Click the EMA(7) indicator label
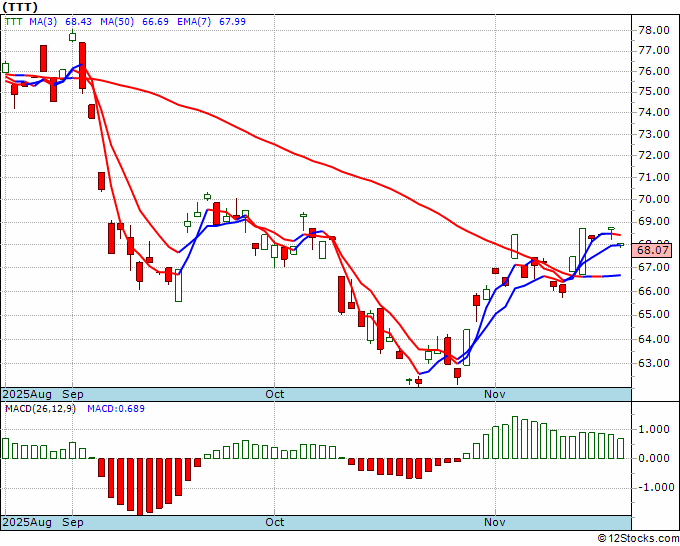Viewport: 680px width, 546px height. point(194,21)
